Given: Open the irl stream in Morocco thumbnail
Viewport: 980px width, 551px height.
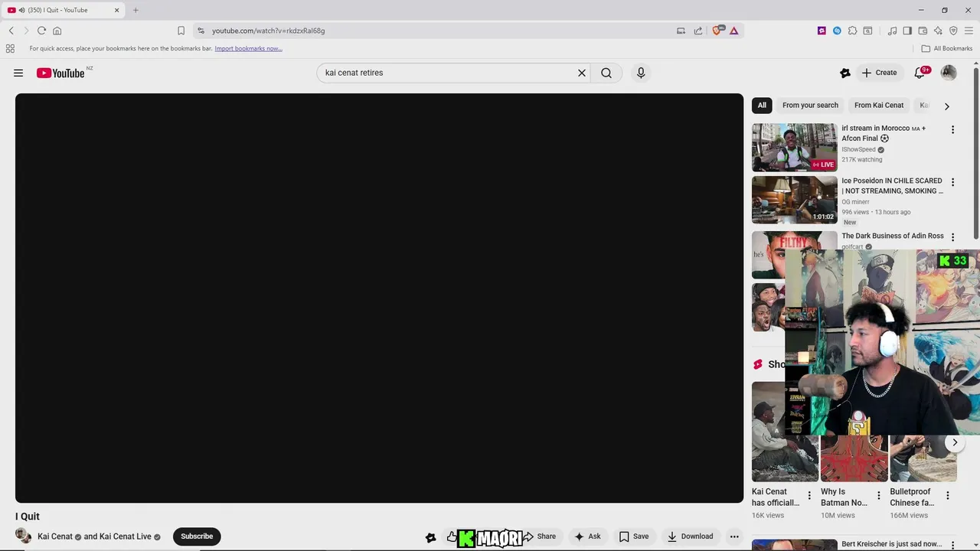Looking at the screenshot, I should point(795,148).
